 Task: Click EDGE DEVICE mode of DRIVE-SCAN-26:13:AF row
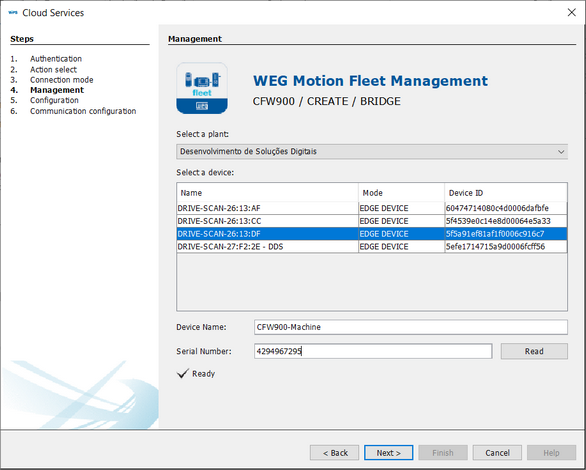click(x=384, y=208)
